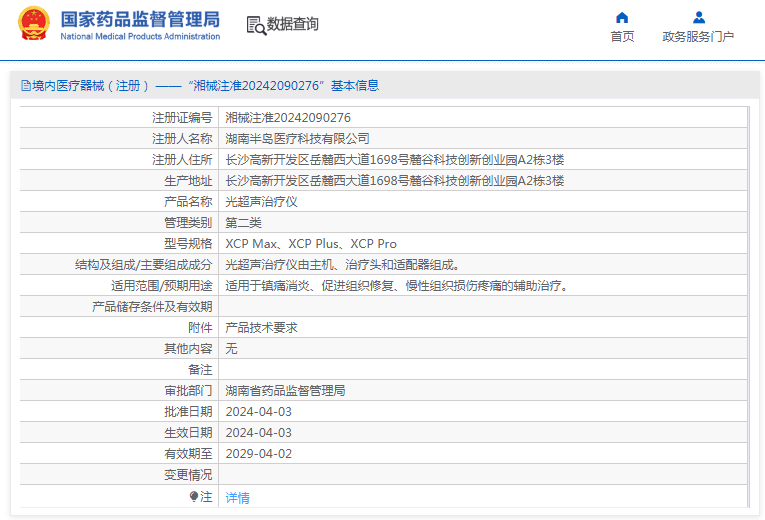Click the 附件 label
This screenshot has width=765, height=520.
pos(201,327)
